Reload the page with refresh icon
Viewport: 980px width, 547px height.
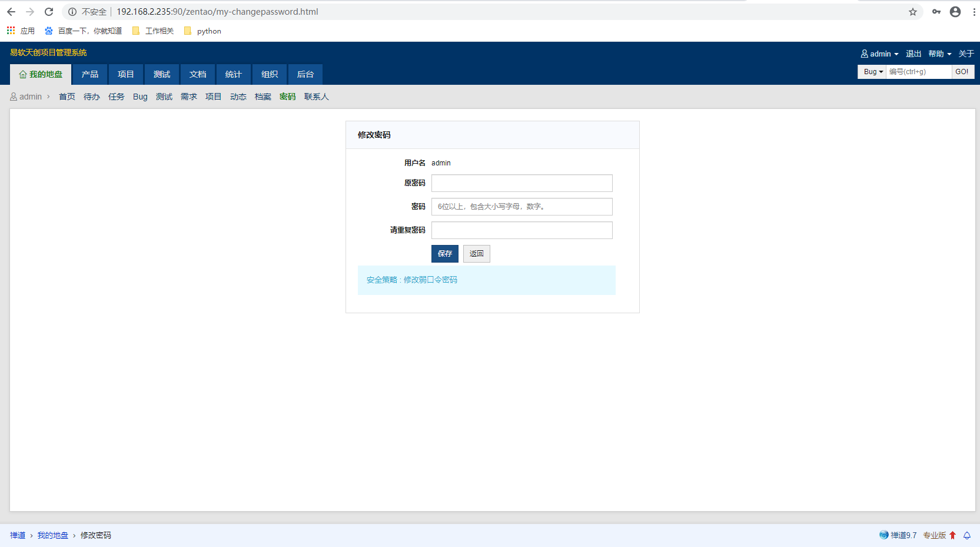coord(49,12)
